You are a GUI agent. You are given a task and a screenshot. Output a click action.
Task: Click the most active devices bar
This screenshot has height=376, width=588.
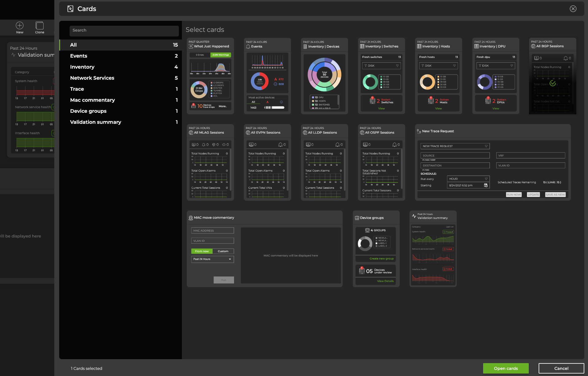274,108
